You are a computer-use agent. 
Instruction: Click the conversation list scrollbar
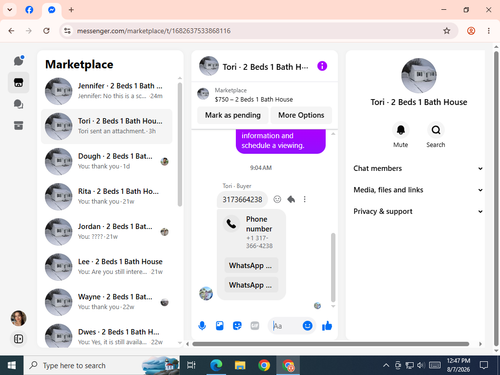180,144
